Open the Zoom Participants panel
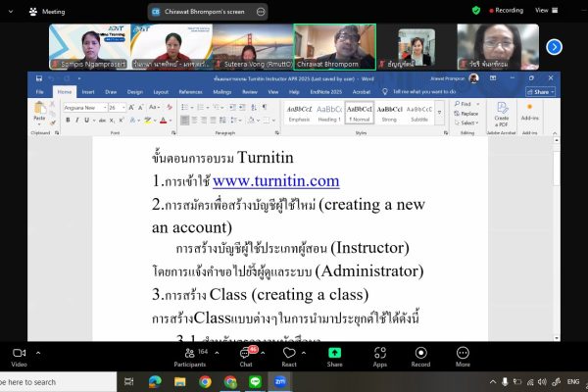The image size is (588, 392). click(190, 357)
